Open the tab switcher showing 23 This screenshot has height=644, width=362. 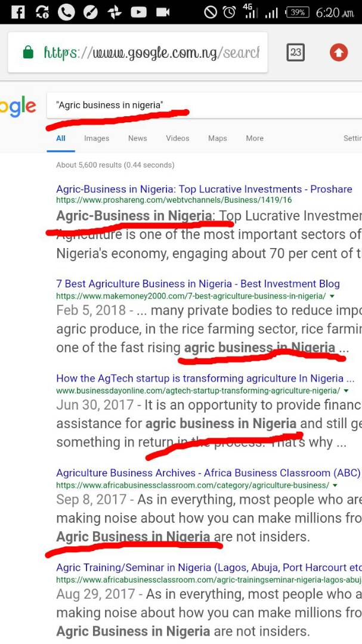pyautogui.click(x=295, y=52)
